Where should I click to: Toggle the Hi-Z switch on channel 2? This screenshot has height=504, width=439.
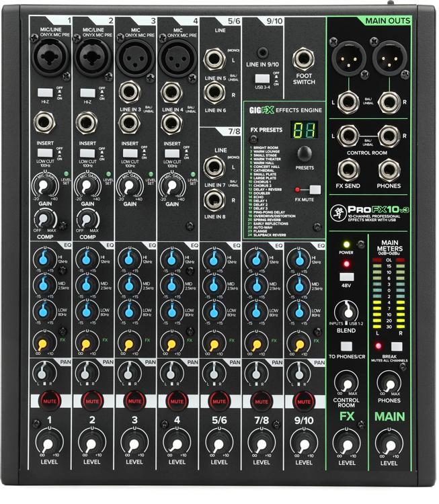[87, 93]
